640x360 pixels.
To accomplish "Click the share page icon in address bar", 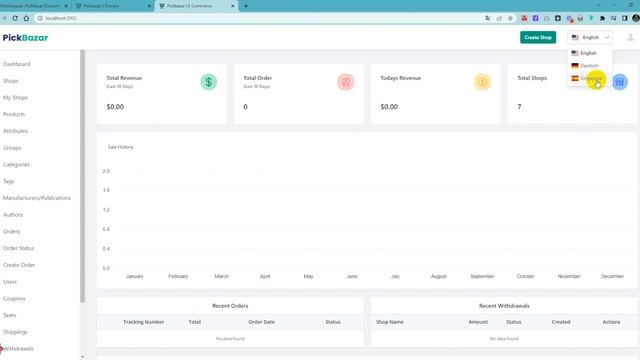I will click(499, 18).
